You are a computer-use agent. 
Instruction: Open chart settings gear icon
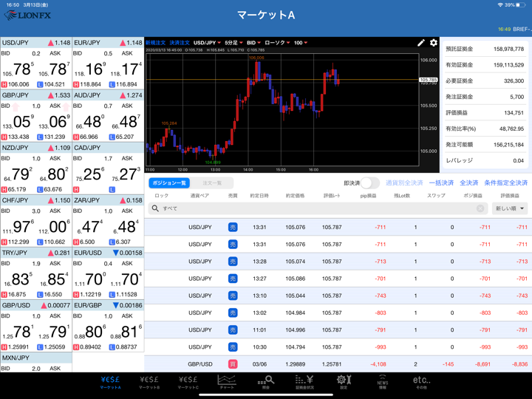coord(434,43)
